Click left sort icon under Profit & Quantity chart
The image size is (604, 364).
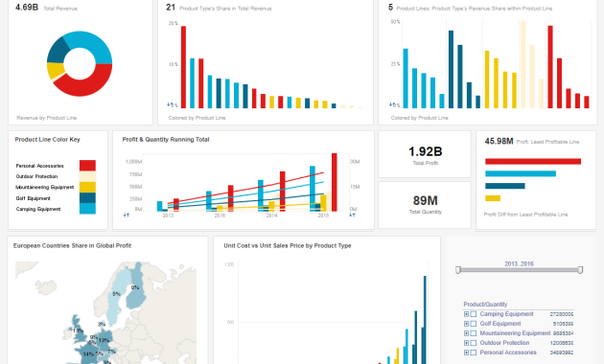coord(126,216)
